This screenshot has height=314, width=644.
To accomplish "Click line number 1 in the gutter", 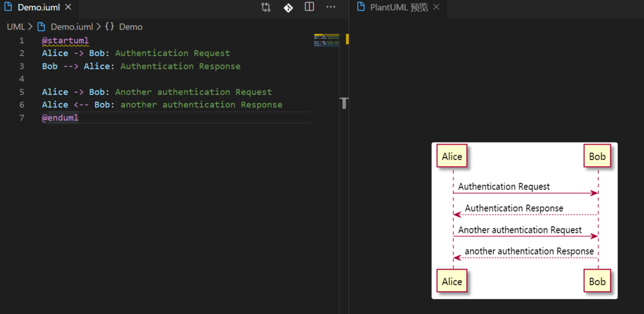I will coord(21,41).
